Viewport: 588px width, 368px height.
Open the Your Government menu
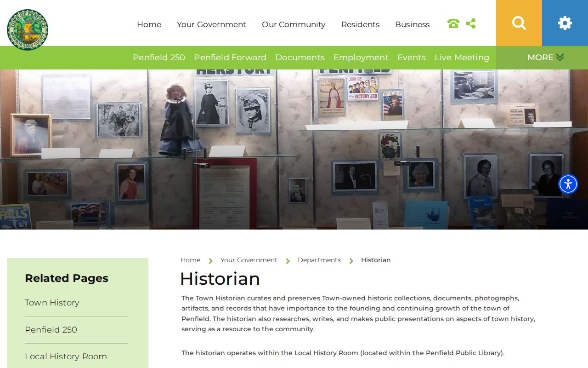(x=211, y=24)
